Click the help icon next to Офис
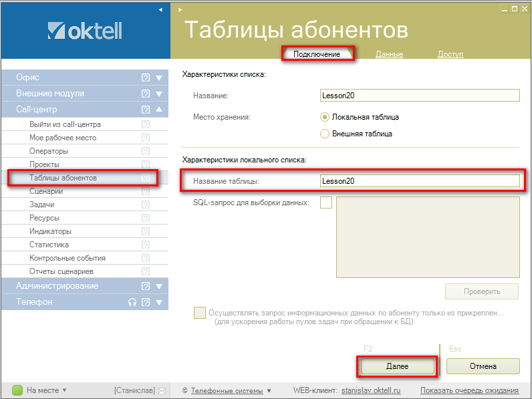The height and width of the screenshot is (399, 532). (x=146, y=78)
